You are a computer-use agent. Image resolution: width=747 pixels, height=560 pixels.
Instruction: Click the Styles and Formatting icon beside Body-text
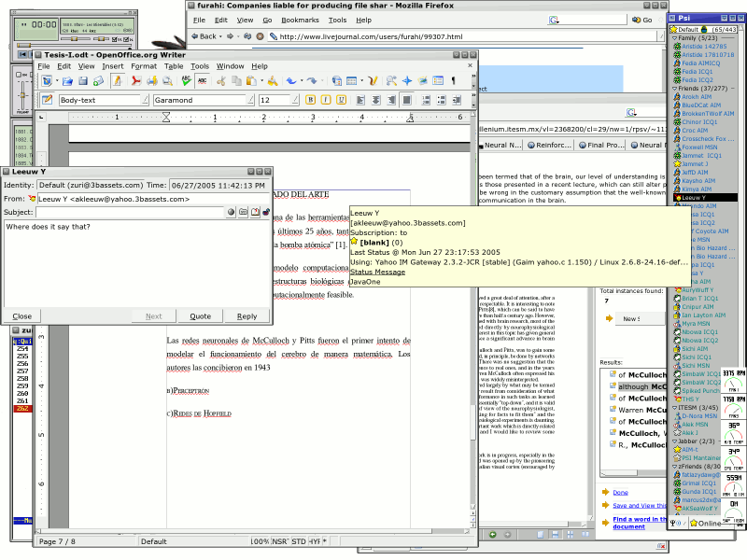pos(47,100)
